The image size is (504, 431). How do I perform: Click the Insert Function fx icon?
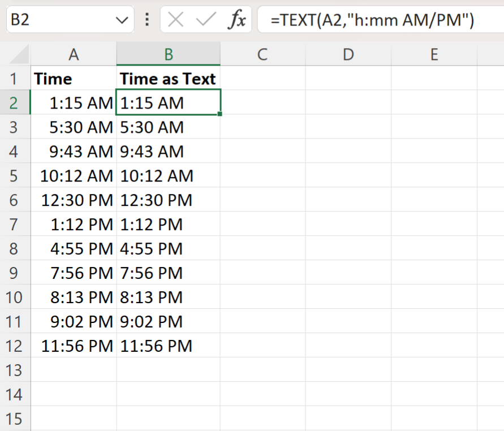[x=238, y=19]
